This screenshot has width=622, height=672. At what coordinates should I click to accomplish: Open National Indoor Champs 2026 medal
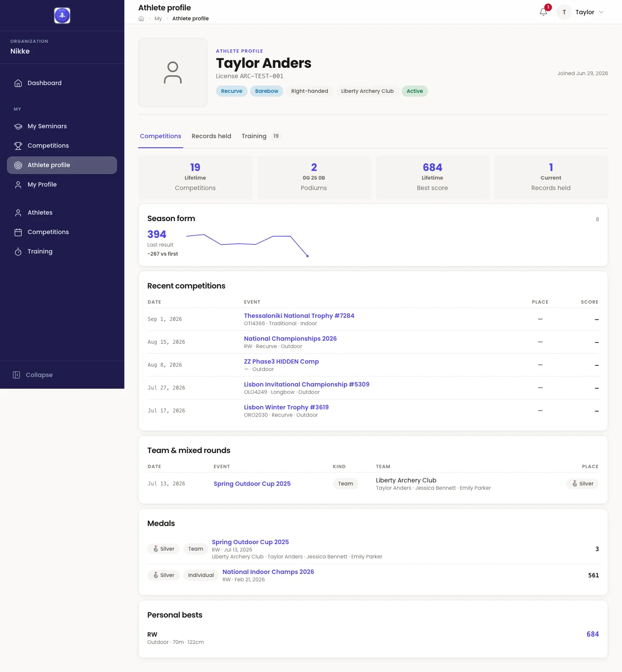click(x=268, y=572)
